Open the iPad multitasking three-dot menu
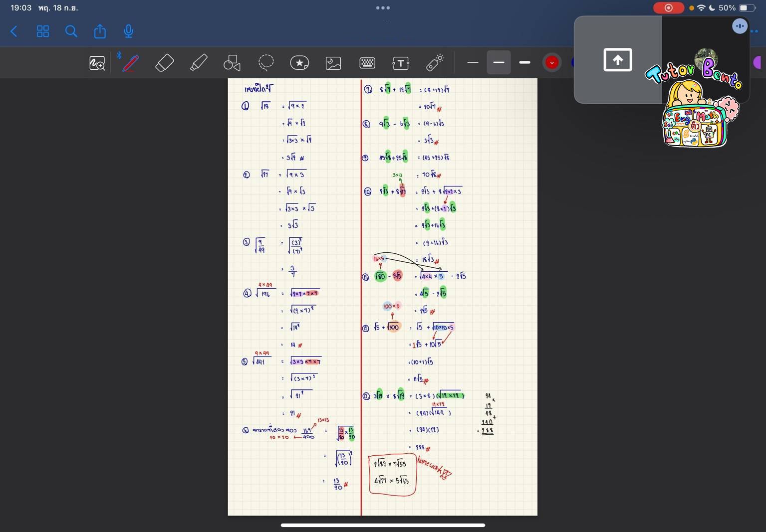Image resolution: width=766 pixels, height=532 pixels. click(x=383, y=8)
